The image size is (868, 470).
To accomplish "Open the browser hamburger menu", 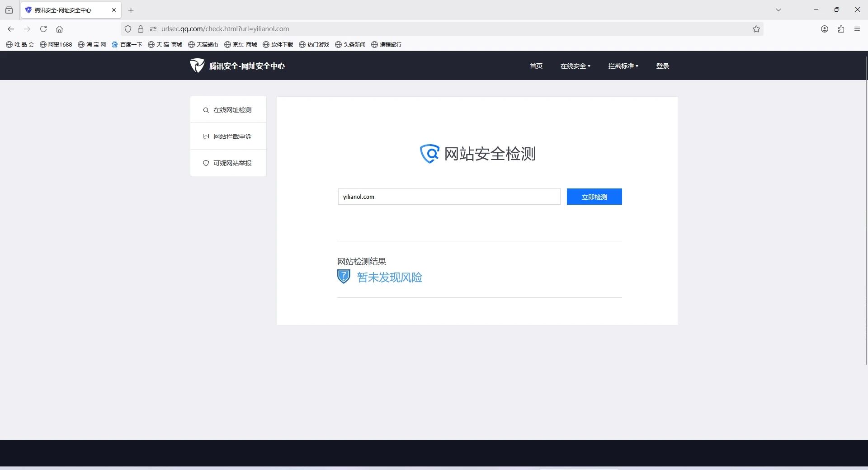I will (x=857, y=29).
